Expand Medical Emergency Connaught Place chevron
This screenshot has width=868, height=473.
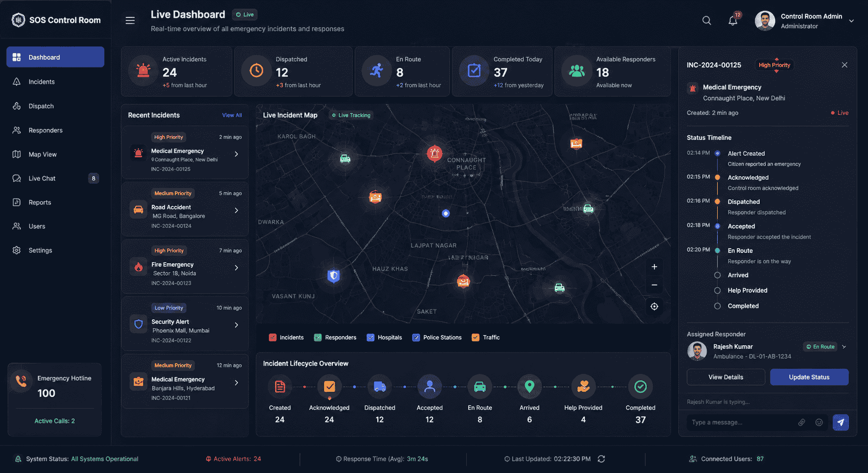coord(236,154)
